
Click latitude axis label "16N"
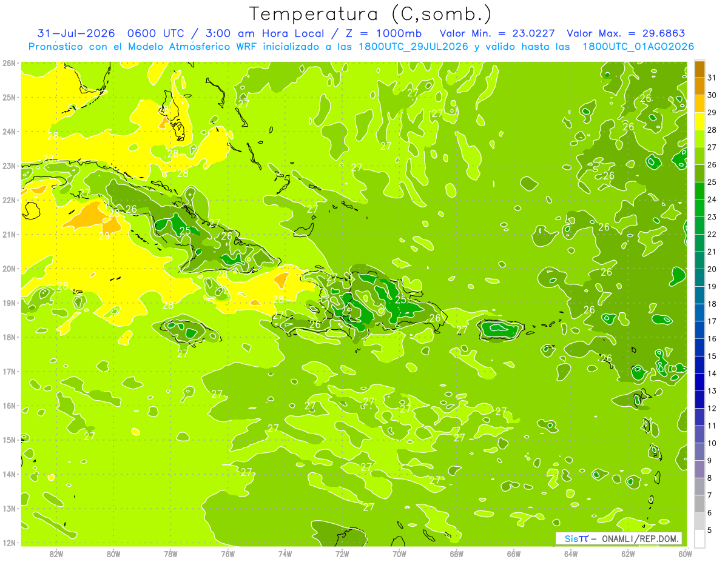pos(8,406)
